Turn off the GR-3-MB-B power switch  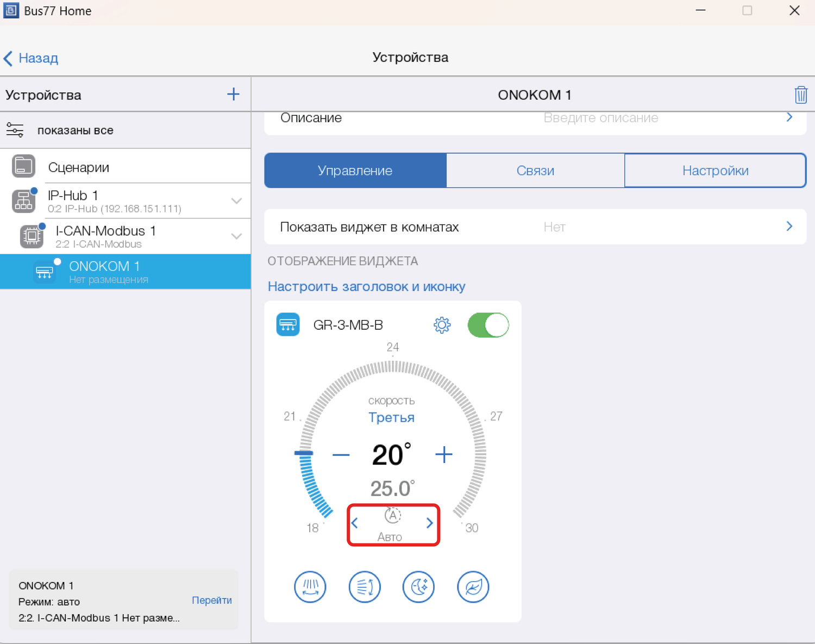pos(488,325)
